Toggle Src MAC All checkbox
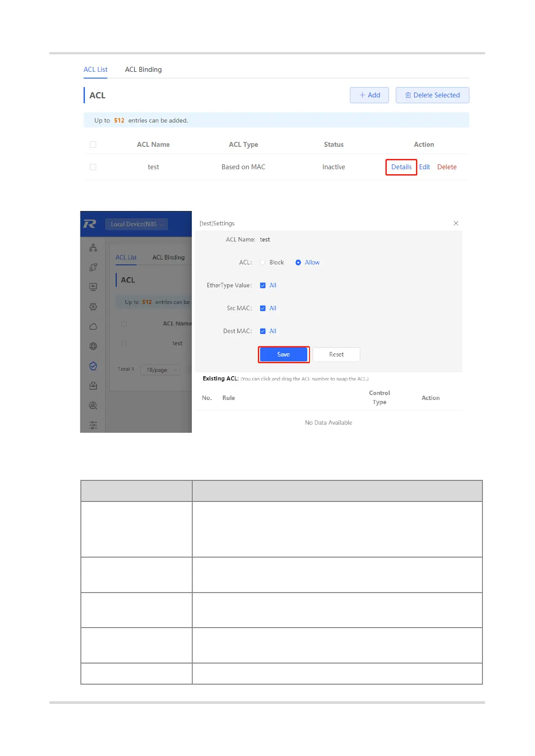Screen dimensions: 535x756 [263, 308]
